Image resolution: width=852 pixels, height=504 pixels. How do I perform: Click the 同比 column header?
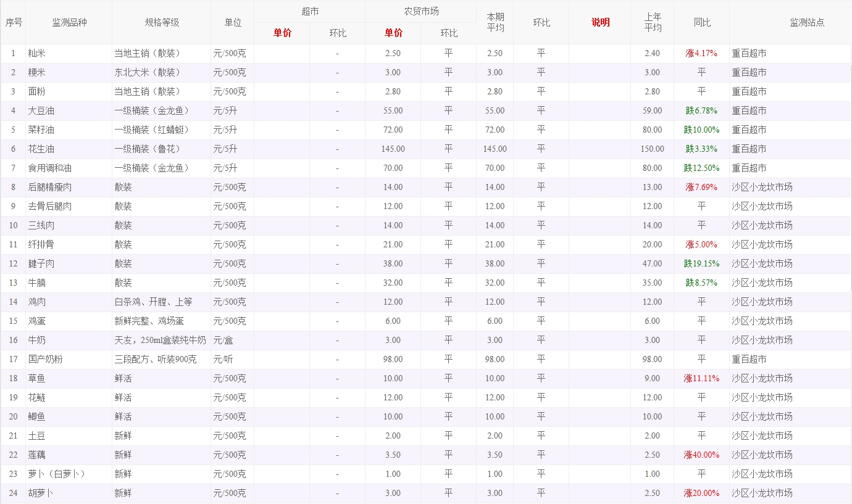tap(701, 22)
